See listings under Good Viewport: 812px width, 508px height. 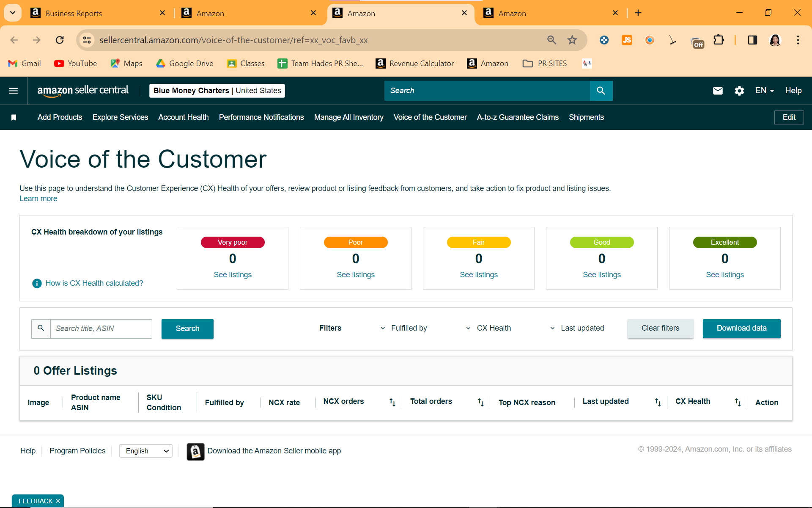(602, 275)
